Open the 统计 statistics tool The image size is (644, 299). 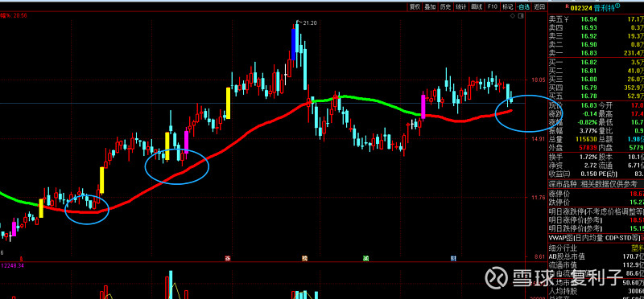460,6
